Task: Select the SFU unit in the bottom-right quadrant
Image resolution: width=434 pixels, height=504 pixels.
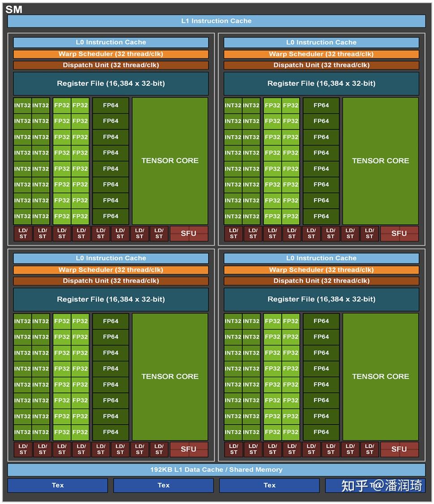Action: [399, 449]
